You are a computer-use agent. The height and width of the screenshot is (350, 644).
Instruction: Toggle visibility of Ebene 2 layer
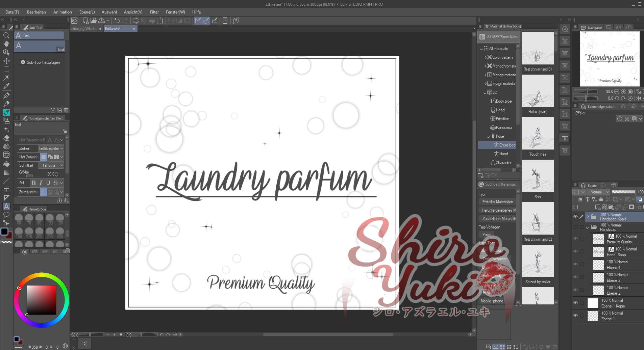pyautogui.click(x=575, y=290)
